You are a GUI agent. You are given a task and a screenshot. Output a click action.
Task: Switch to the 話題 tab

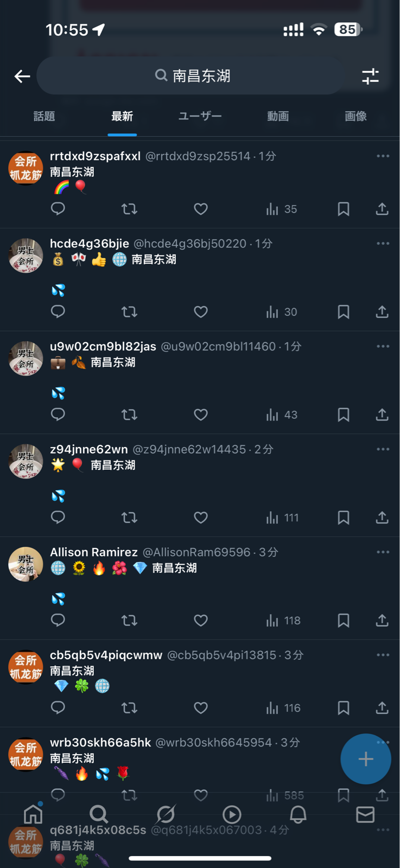tap(44, 116)
